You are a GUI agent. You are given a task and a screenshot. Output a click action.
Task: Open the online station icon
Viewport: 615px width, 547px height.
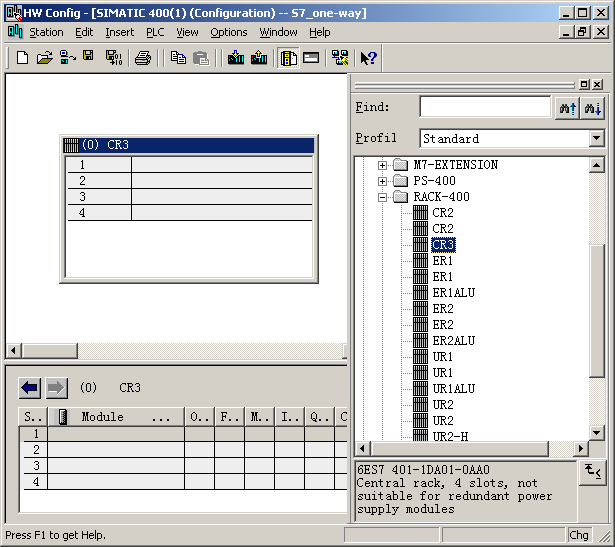pyautogui.click(x=67, y=58)
